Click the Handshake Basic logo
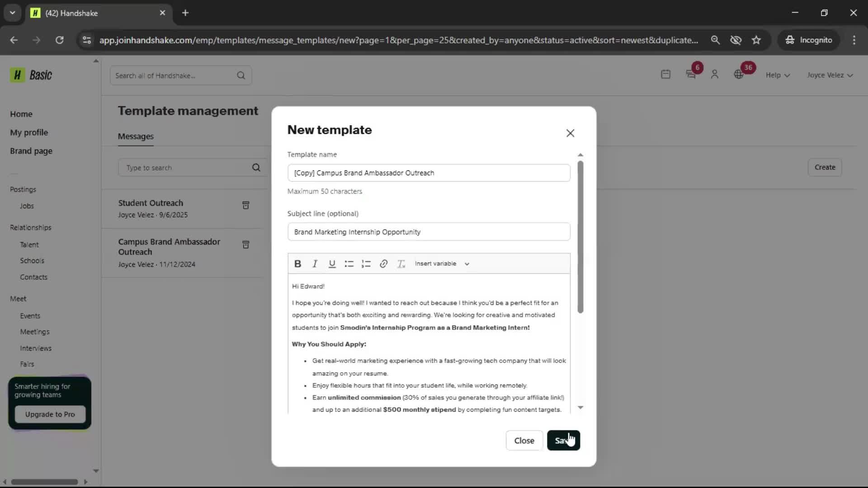The width and height of the screenshot is (868, 488). point(31,75)
